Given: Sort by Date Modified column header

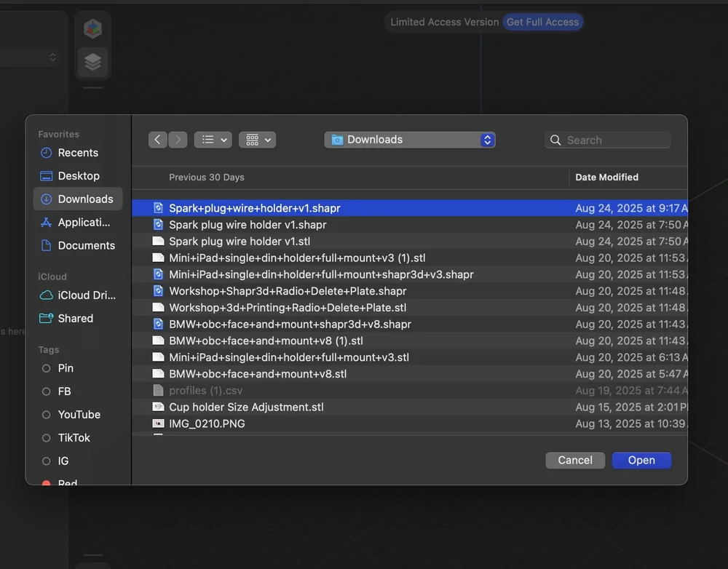Looking at the screenshot, I should [x=606, y=178].
